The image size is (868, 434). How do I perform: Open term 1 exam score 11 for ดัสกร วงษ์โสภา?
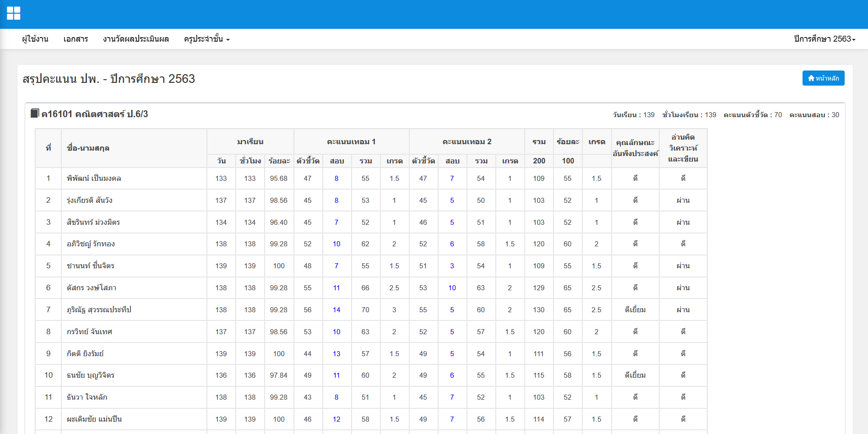pos(336,288)
